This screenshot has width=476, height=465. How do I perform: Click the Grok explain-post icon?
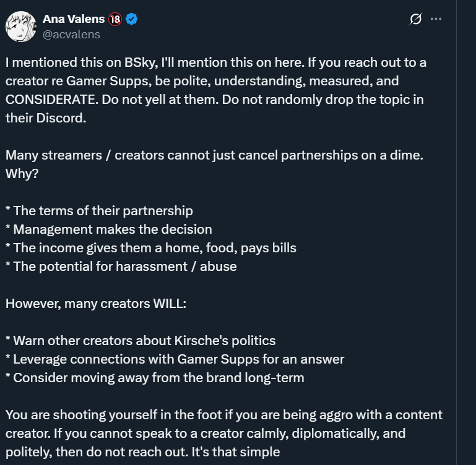(x=415, y=19)
